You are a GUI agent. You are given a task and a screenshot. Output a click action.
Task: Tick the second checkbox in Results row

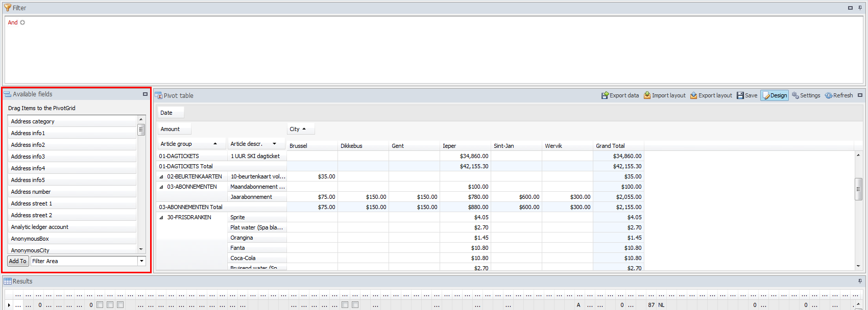coord(110,305)
